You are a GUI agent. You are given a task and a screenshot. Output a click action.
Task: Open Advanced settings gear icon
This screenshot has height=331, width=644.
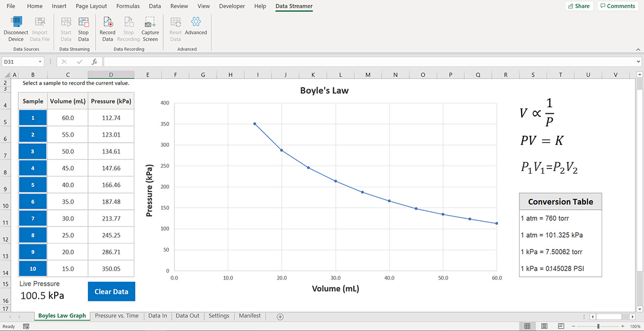pyautogui.click(x=196, y=21)
